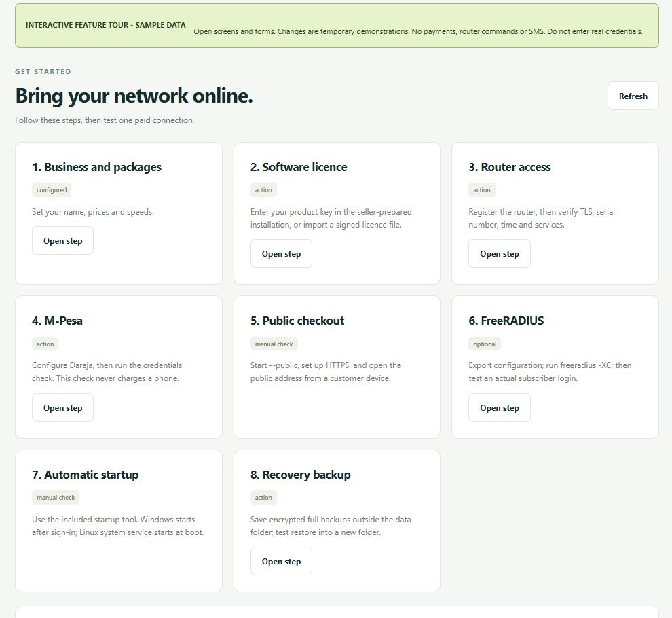
Task: Select the '1. Business and packages' heading
Action: (97, 167)
